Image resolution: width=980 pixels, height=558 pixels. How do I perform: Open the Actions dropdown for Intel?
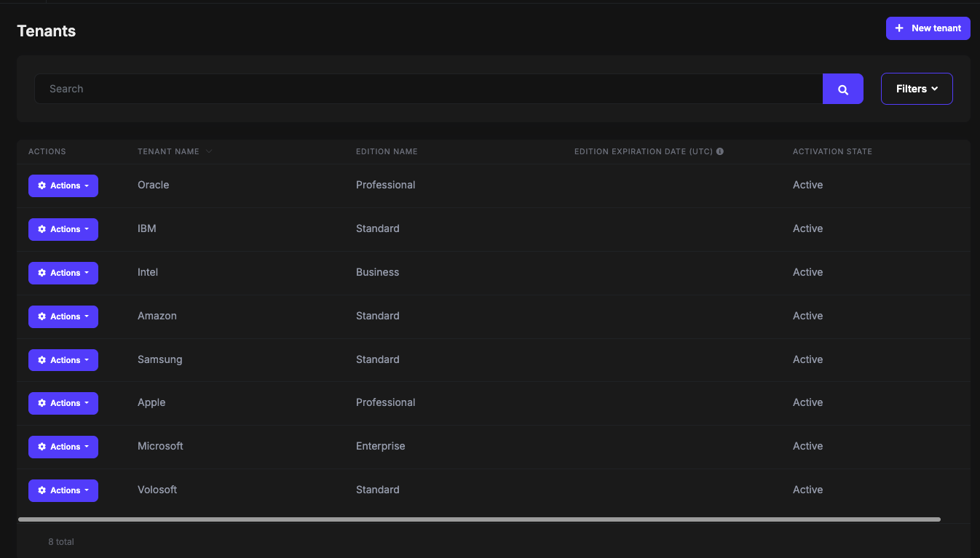point(63,273)
